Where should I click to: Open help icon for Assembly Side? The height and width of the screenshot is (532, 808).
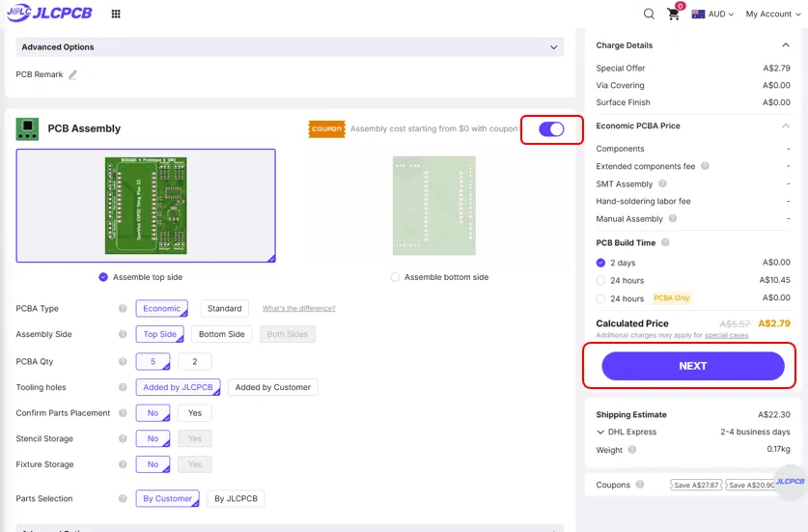(x=123, y=334)
